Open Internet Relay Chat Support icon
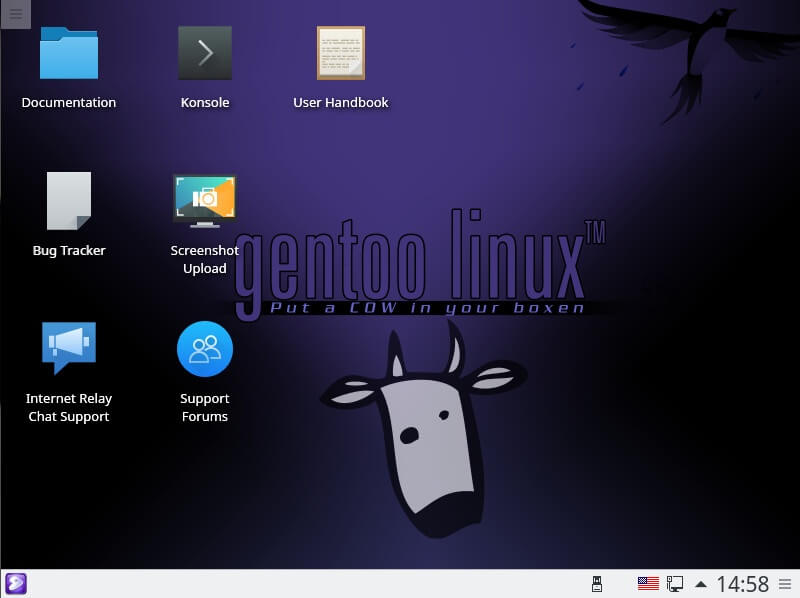The image size is (800, 598). (x=69, y=348)
